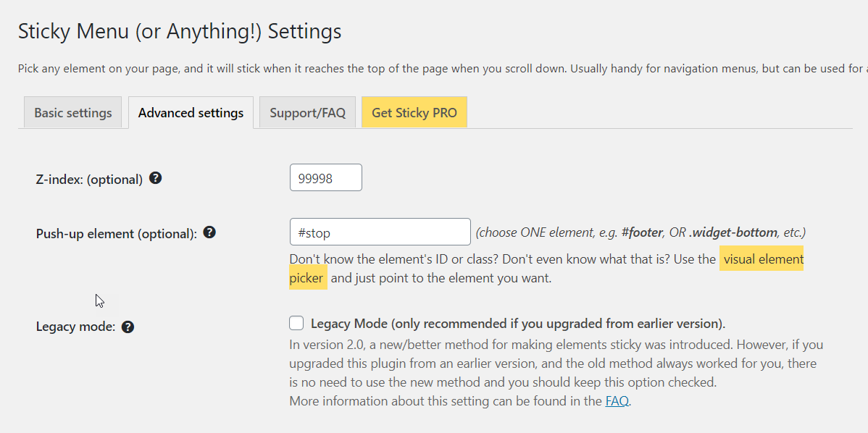Open the Get Sticky PRO tab
The image size is (868, 433).
pos(414,113)
